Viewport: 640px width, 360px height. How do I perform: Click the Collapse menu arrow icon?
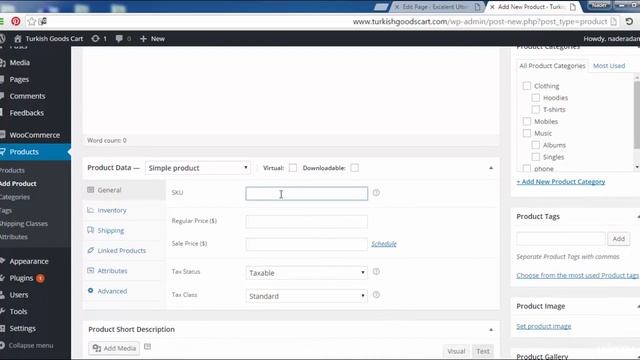(x=2, y=345)
